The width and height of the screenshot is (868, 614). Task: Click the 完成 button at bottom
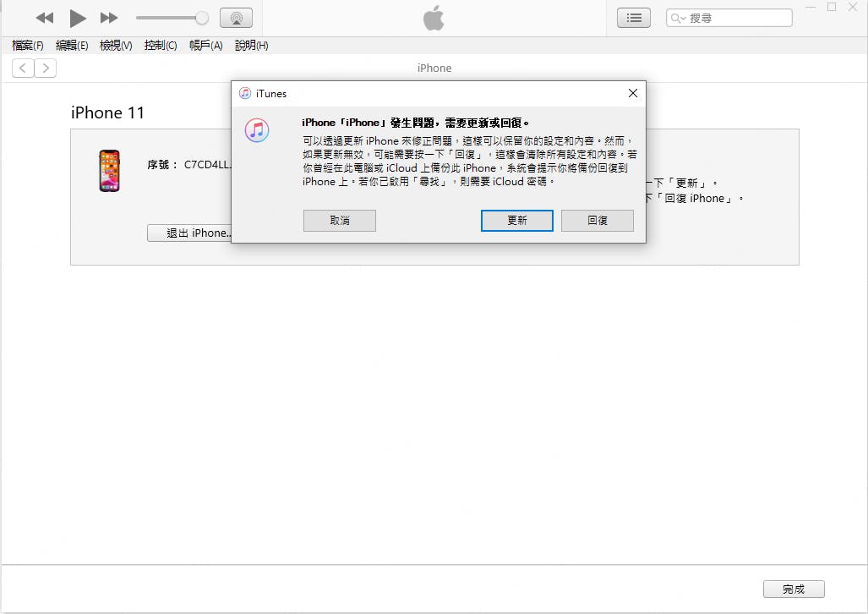pos(794,589)
